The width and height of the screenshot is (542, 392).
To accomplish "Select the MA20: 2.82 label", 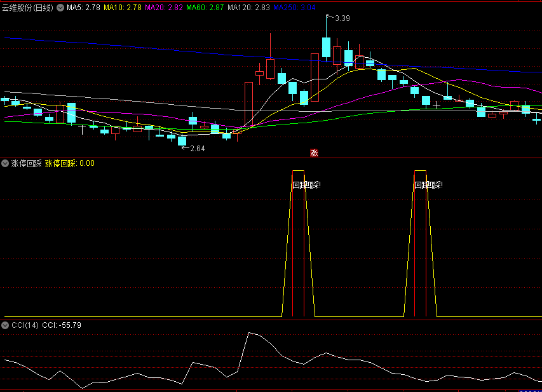I will click(x=163, y=8).
